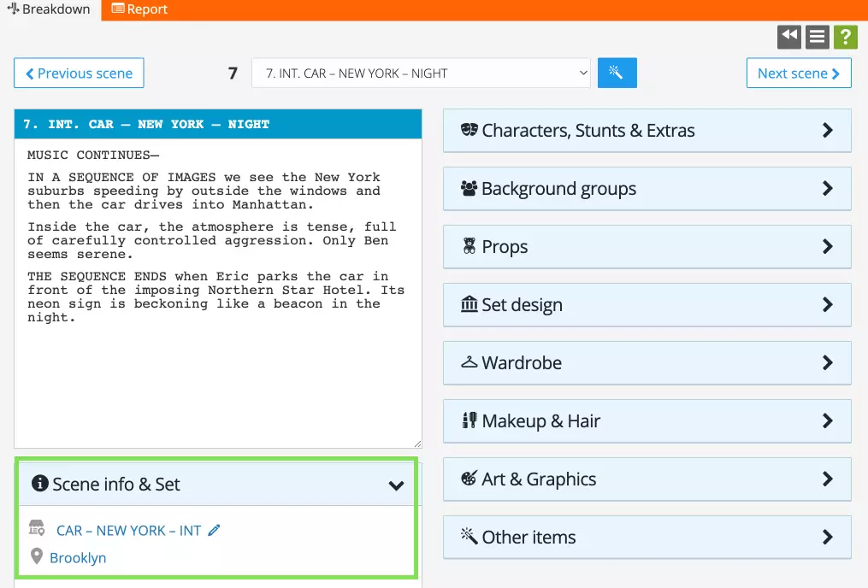Click the location pin next to Brooklyn
Screen dimensions: 868x588
pyautogui.click(x=36, y=556)
